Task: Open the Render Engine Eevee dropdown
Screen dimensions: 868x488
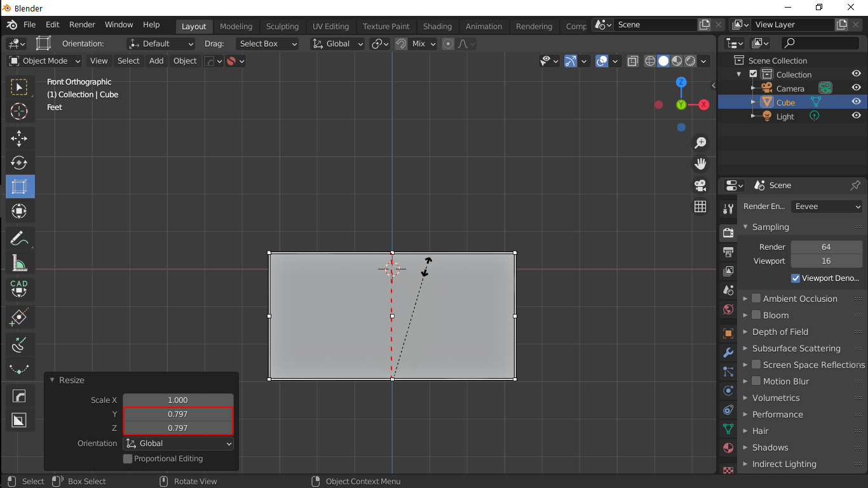Action: [827, 207]
